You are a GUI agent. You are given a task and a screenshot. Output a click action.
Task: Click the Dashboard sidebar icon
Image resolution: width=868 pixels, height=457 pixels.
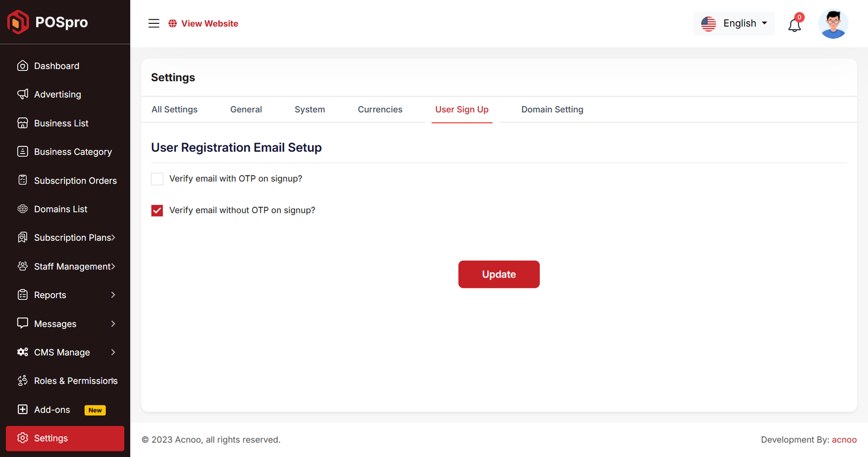pyautogui.click(x=22, y=66)
